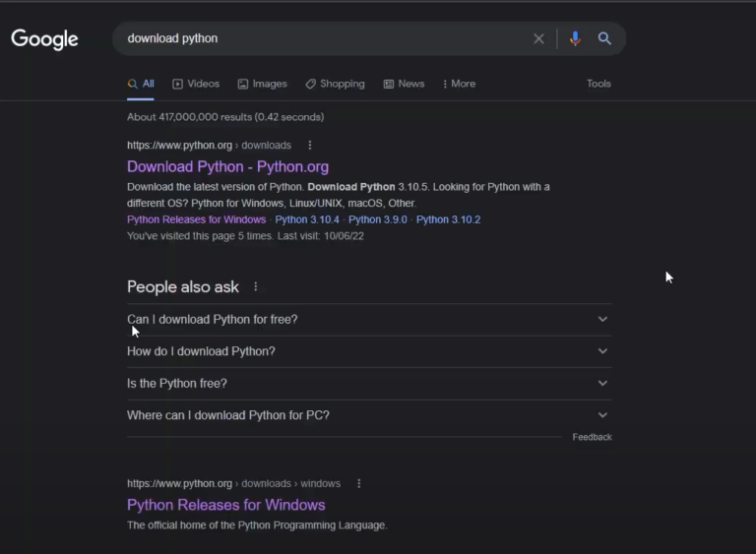
Task: Open the More search filters menu
Action: 459,85
